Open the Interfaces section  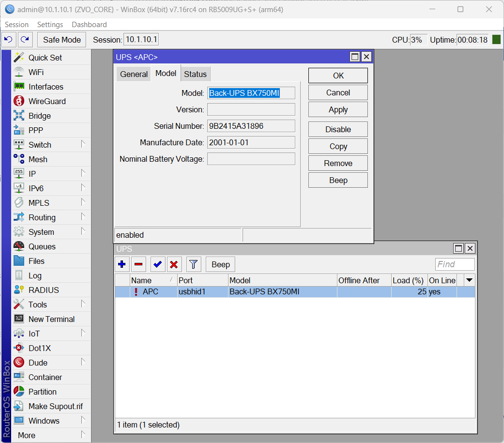click(51, 87)
